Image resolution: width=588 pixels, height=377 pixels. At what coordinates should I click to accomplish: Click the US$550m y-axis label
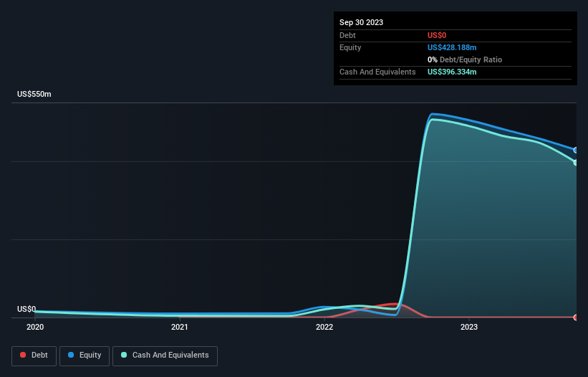[x=34, y=94]
